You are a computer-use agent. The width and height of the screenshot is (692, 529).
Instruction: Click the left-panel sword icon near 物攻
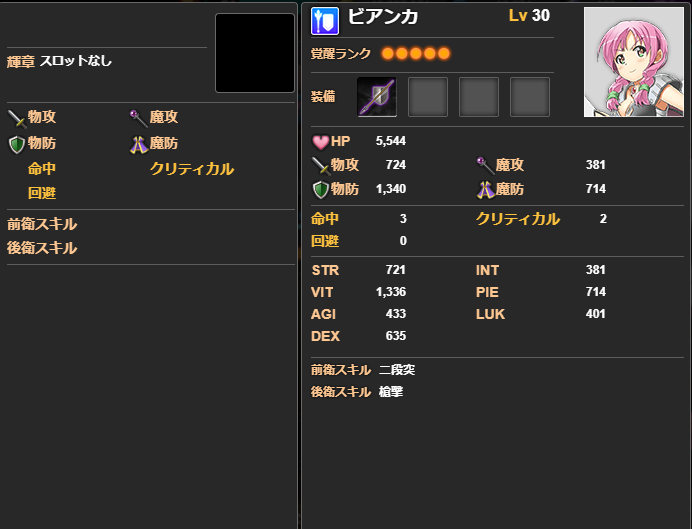click(x=16, y=118)
